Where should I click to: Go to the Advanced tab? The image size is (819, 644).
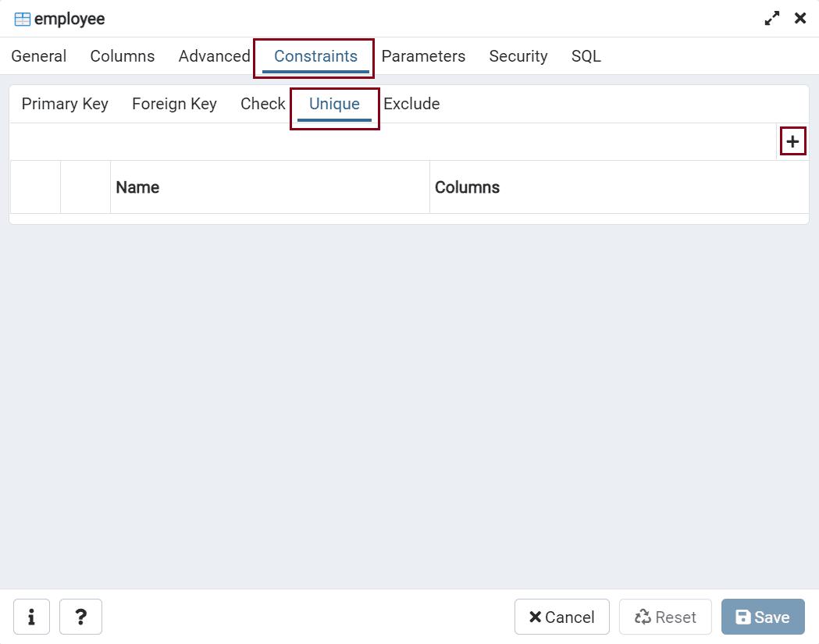[213, 55]
